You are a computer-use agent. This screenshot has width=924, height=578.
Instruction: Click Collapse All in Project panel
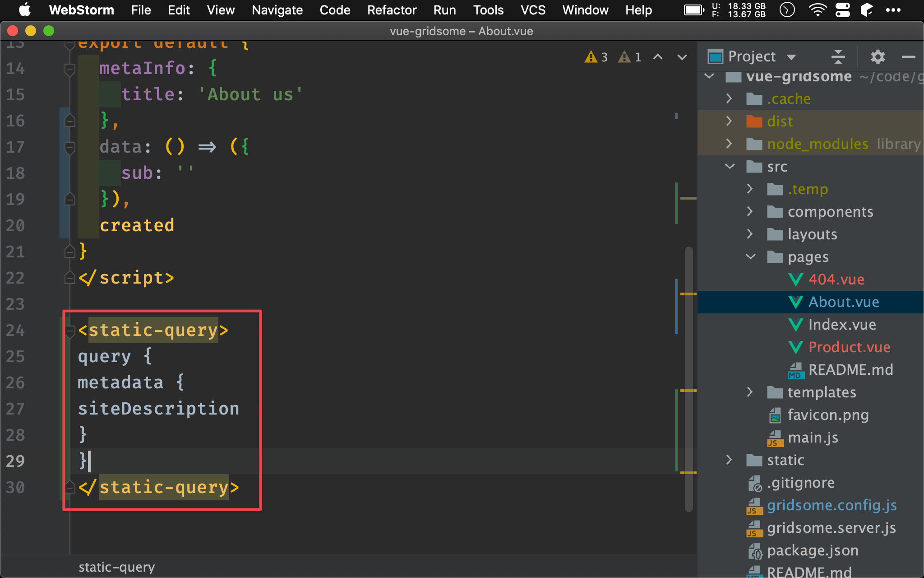pos(838,56)
